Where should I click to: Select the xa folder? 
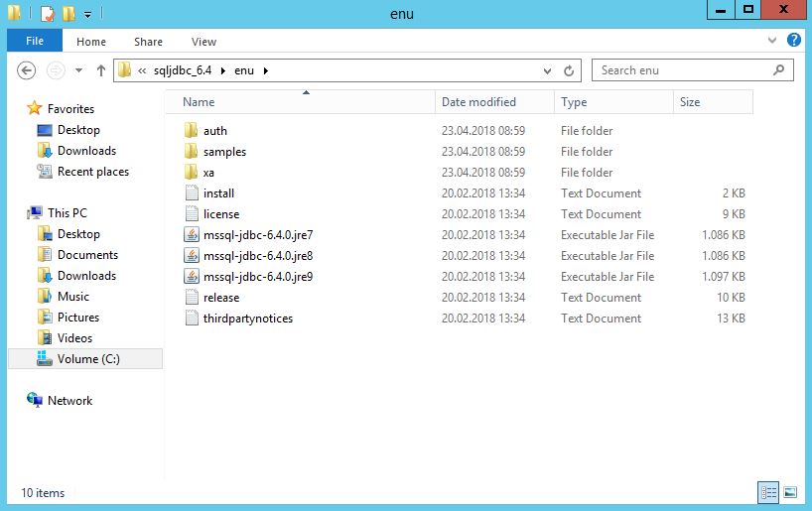(x=208, y=173)
